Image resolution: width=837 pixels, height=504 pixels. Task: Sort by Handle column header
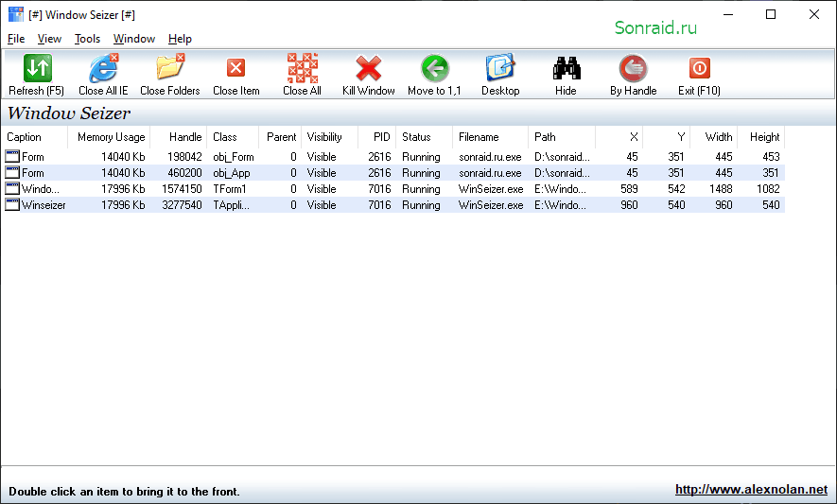pyautogui.click(x=179, y=137)
